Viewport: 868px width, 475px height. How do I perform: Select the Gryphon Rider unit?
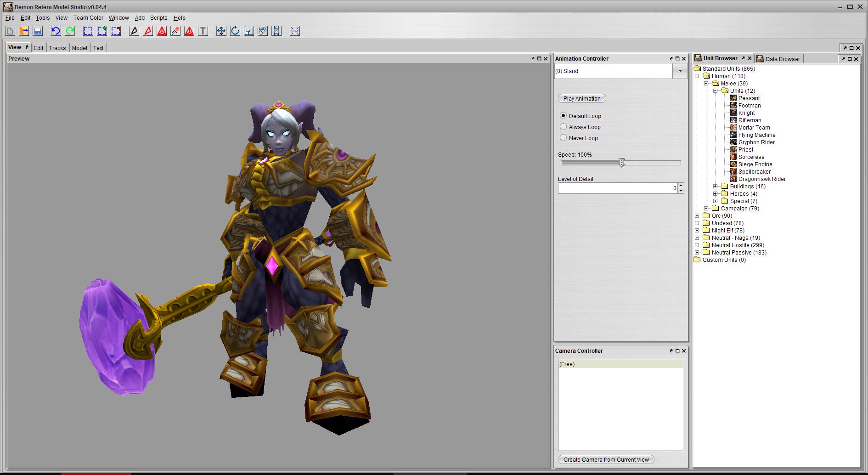pyautogui.click(x=756, y=142)
